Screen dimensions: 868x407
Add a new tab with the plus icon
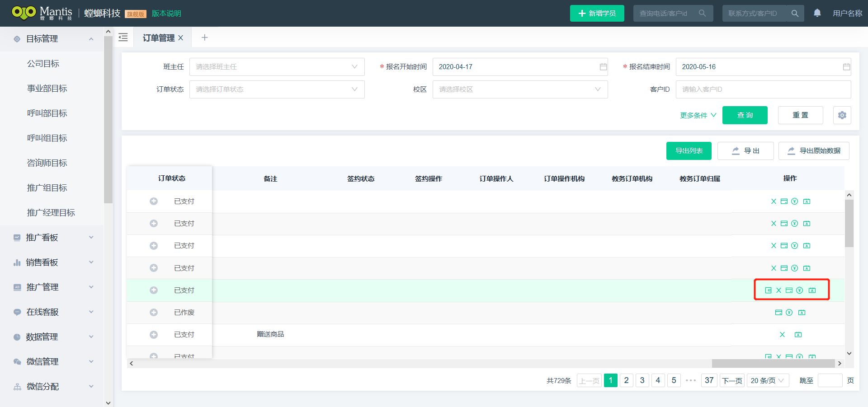tap(204, 37)
